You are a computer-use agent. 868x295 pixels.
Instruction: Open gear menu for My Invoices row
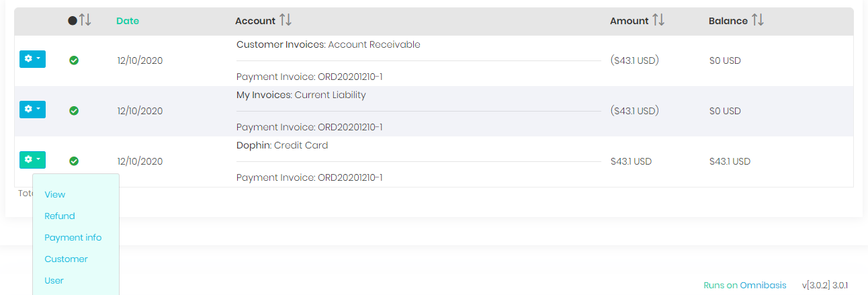(32, 110)
